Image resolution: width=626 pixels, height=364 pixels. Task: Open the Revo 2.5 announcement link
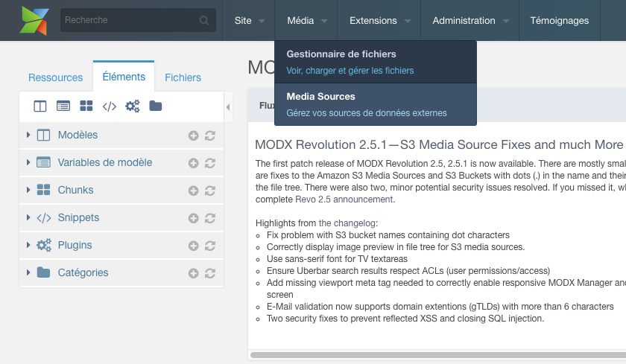(344, 199)
